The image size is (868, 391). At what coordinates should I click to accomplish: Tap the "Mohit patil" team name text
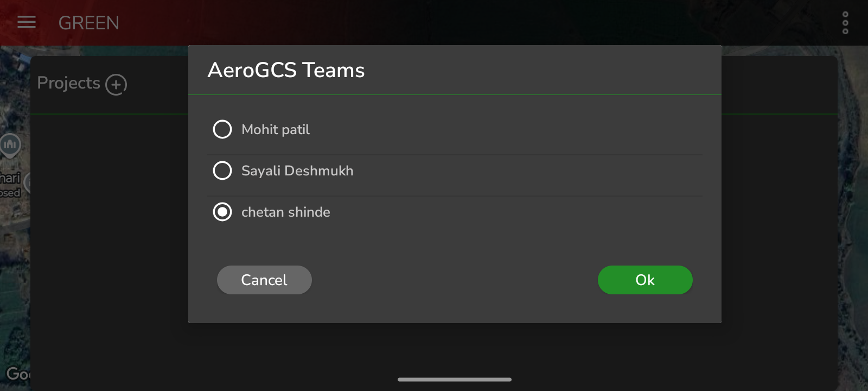point(276,129)
